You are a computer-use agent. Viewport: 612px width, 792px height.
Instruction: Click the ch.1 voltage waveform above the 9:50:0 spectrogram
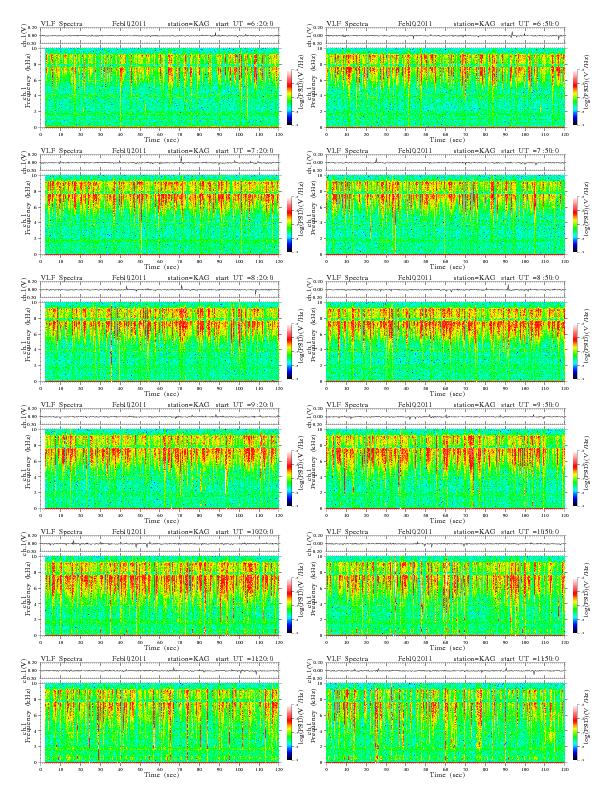(x=445, y=417)
